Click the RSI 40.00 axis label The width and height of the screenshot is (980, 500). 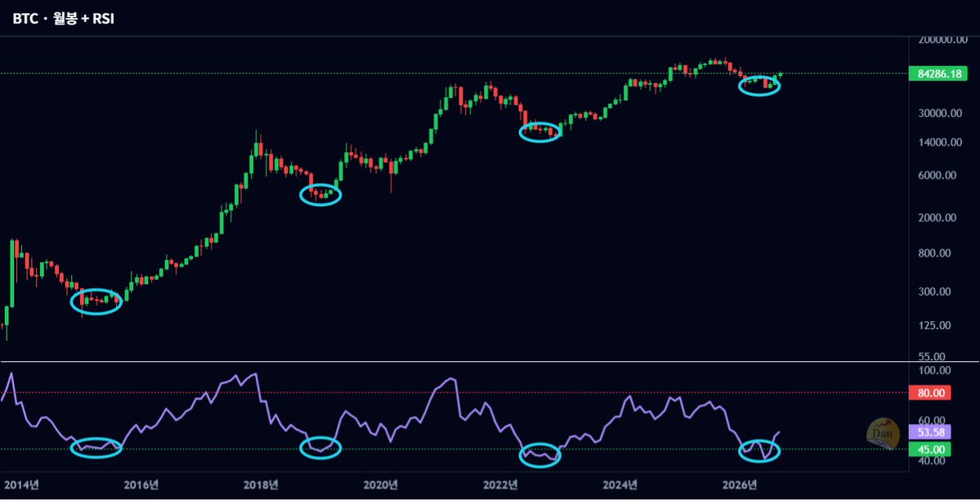pyautogui.click(x=933, y=461)
